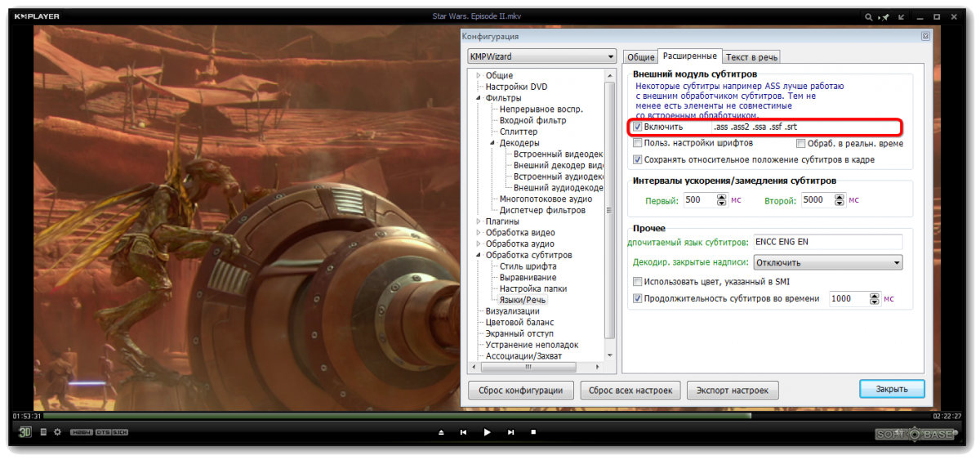The image size is (980, 460).
Task: Close the Конфигурация dialog with its X icon
Action: (925, 37)
